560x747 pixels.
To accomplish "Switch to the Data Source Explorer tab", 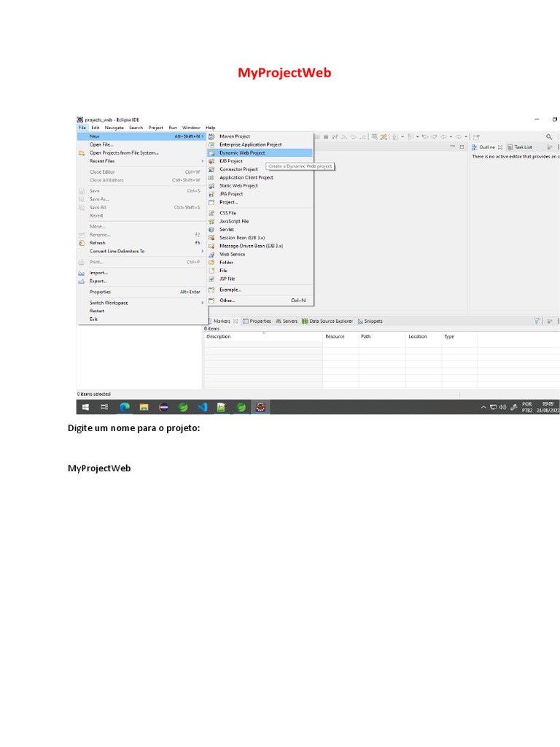I will pyautogui.click(x=327, y=321).
